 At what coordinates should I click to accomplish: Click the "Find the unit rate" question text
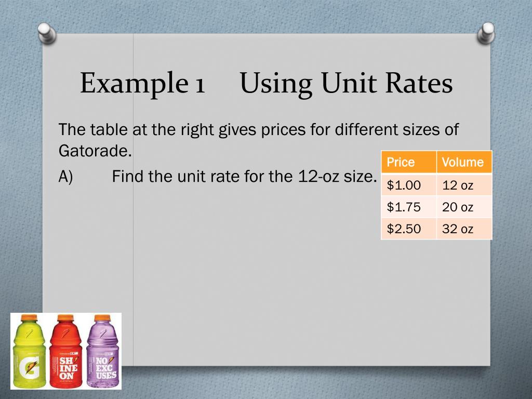point(244,177)
